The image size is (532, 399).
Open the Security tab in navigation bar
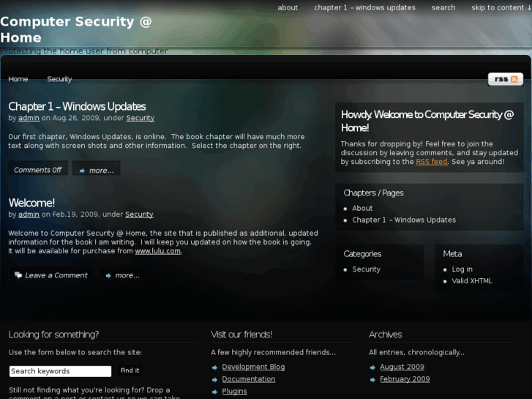59,79
